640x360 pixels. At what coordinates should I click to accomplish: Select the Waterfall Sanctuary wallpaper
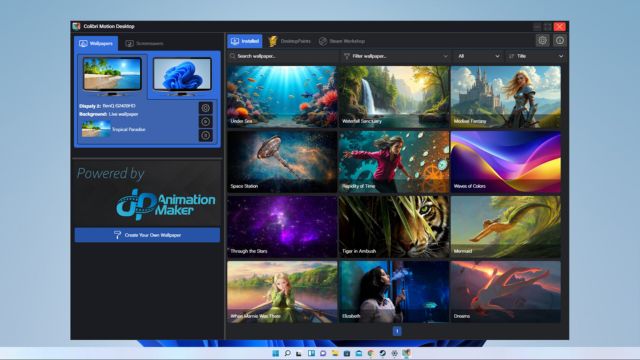click(x=394, y=96)
